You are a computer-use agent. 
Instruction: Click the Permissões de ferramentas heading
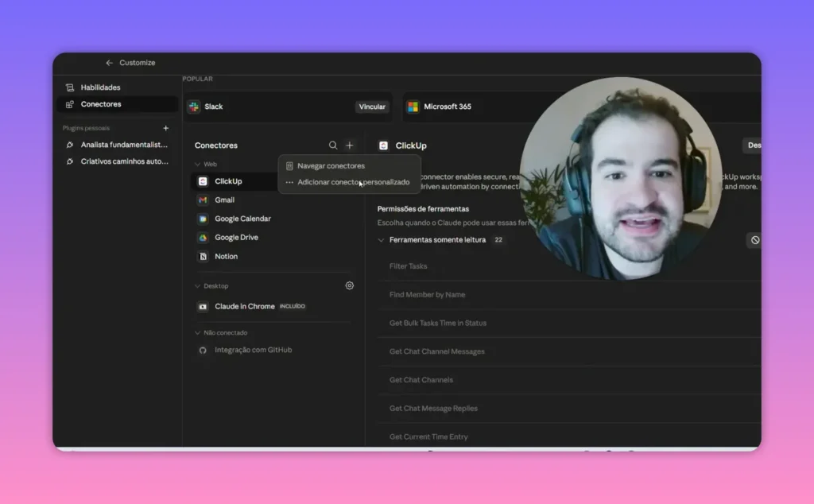423,208
